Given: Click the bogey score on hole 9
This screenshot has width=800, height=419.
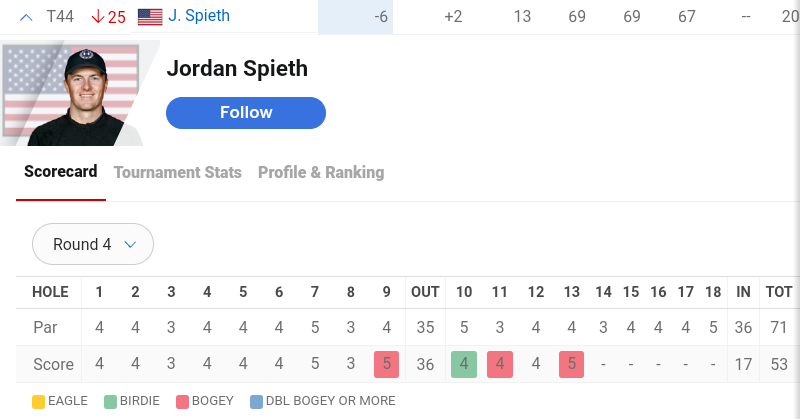Looking at the screenshot, I should (387, 364).
